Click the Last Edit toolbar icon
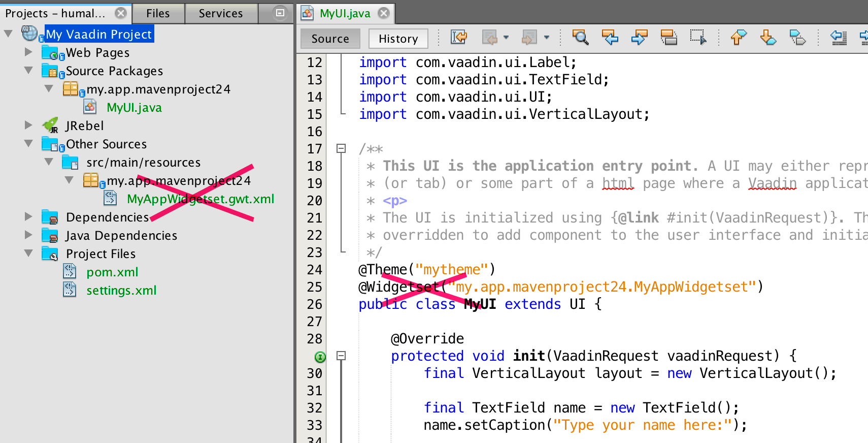This screenshot has height=443, width=868. (x=459, y=38)
